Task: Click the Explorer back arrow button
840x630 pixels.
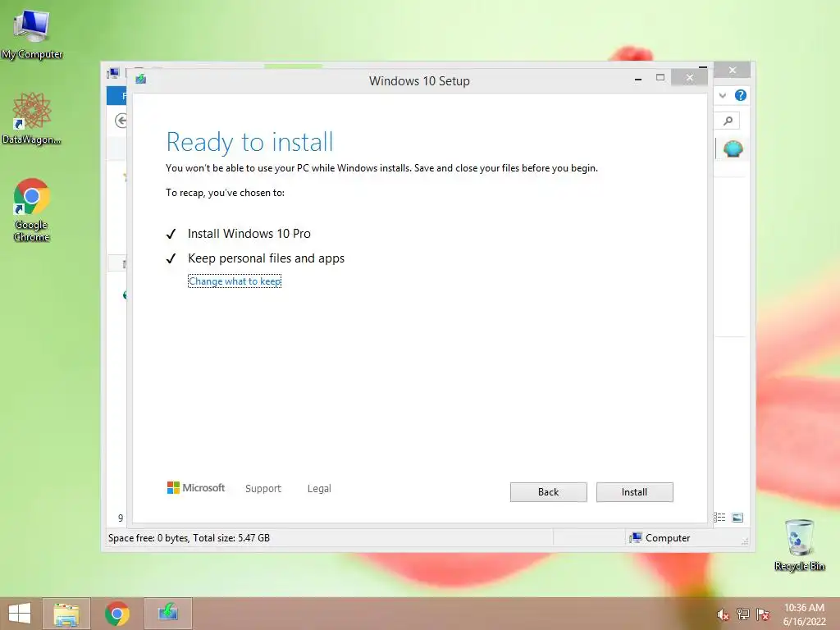Action: (x=121, y=121)
